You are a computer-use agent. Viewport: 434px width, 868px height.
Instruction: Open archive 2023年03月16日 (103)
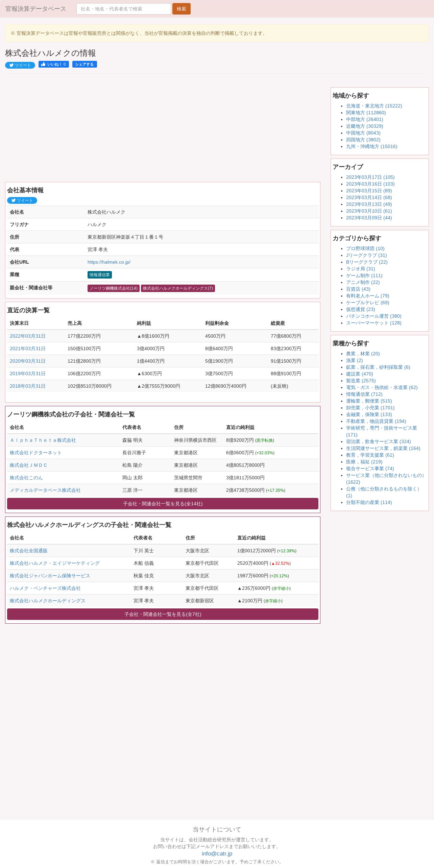click(370, 184)
